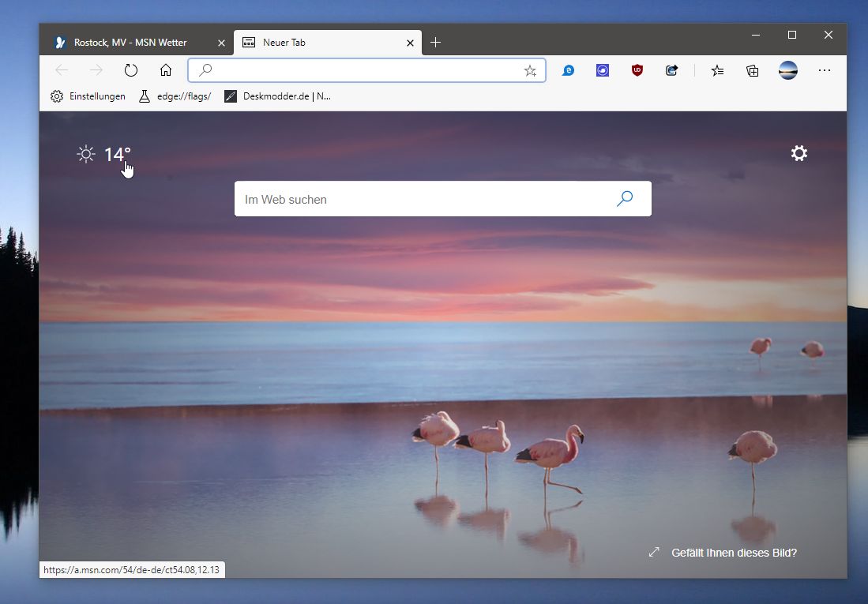Open a new tab with plus button
This screenshot has height=604, width=868.
click(436, 42)
